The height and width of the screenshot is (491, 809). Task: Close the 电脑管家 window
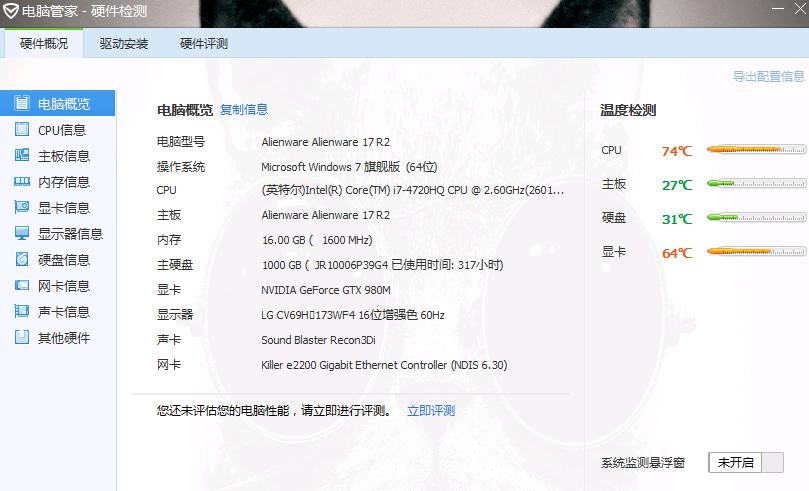801,9
